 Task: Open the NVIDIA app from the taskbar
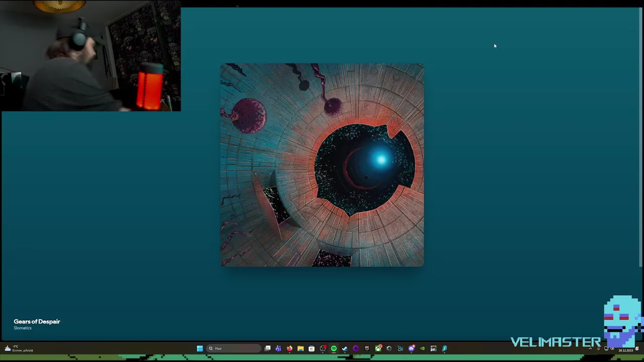pyautogui.click(x=422, y=348)
